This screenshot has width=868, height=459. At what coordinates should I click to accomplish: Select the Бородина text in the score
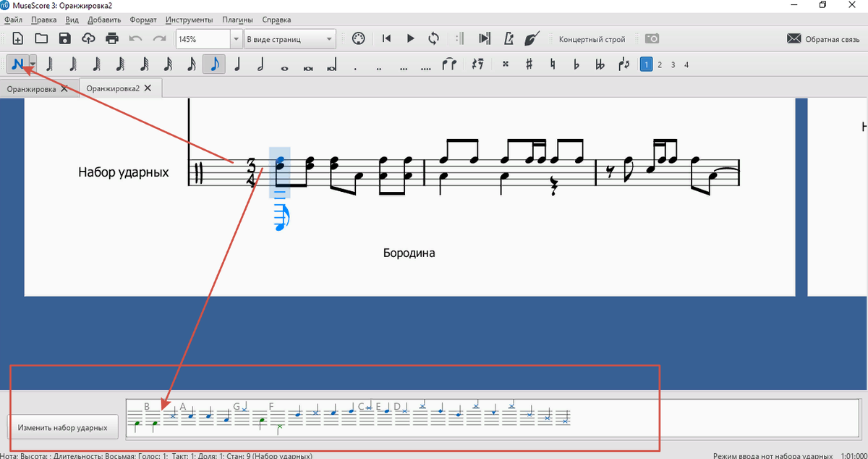[x=409, y=253]
